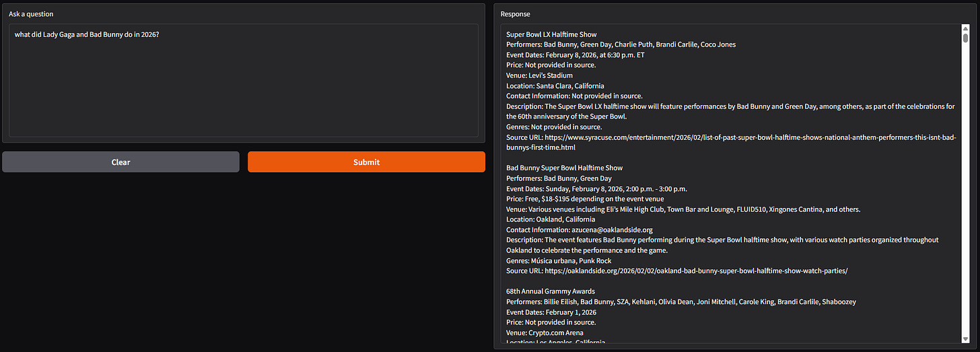Viewport: 980px width, 352px height.
Task: Click the syracuse.com Source URL text
Action: tap(731, 142)
